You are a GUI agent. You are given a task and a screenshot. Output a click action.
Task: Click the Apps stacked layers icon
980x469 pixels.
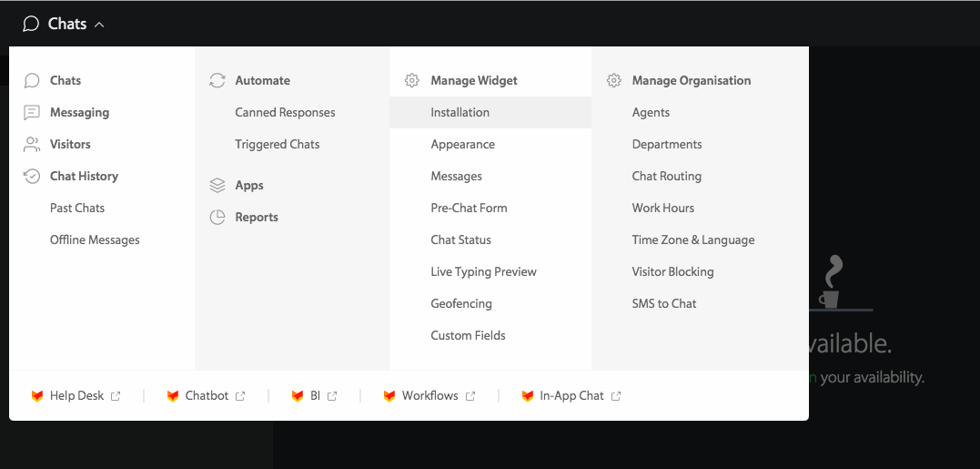click(x=217, y=186)
